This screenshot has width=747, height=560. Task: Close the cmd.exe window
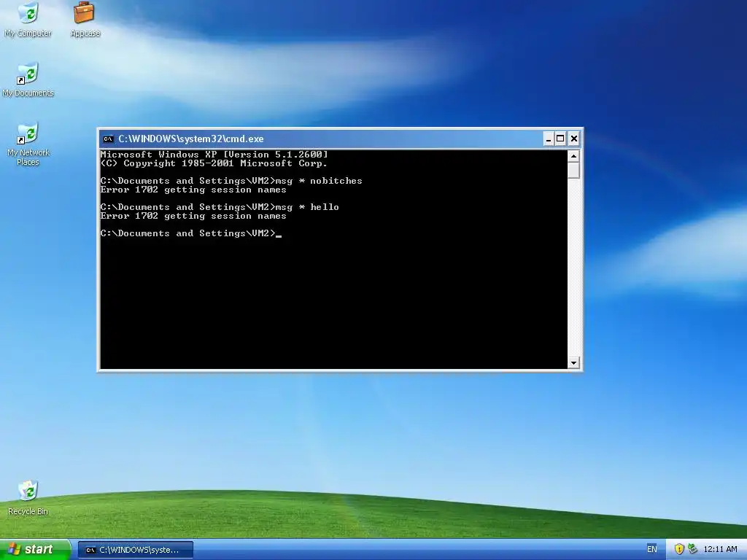click(573, 139)
